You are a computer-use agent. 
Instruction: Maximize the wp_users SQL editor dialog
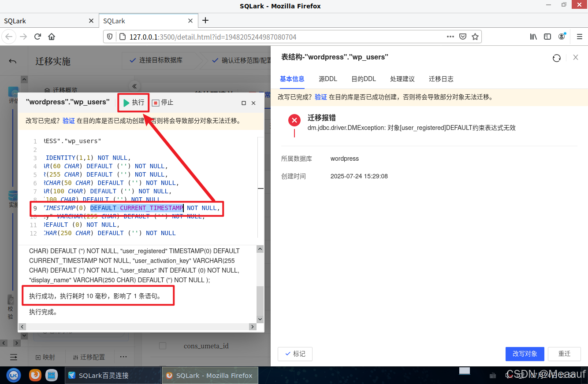(x=244, y=103)
